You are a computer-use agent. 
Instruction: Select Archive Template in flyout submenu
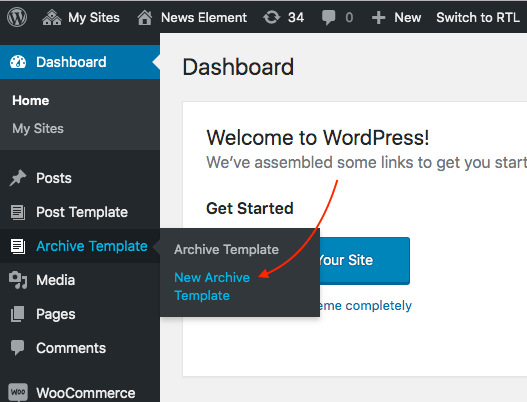(226, 249)
